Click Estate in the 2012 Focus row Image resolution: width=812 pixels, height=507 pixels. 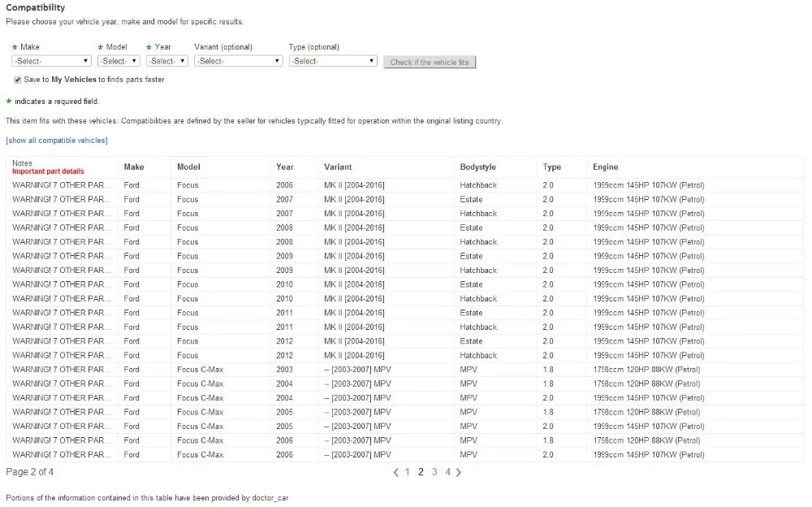[x=471, y=341]
